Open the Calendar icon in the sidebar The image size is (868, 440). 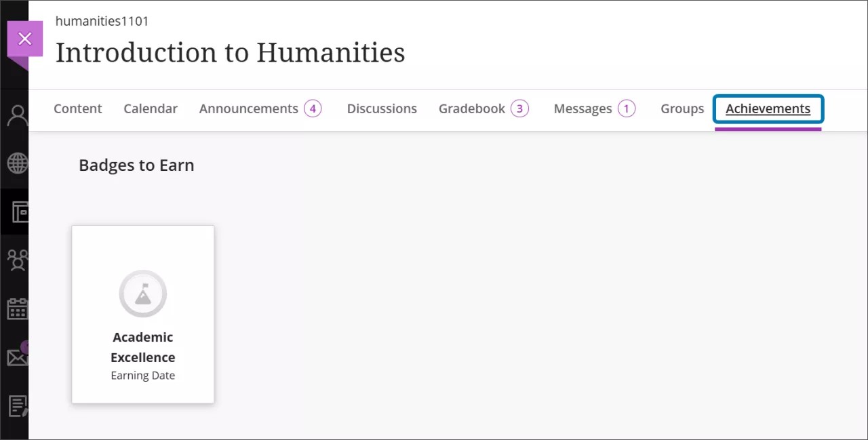click(x=16, y=308)
